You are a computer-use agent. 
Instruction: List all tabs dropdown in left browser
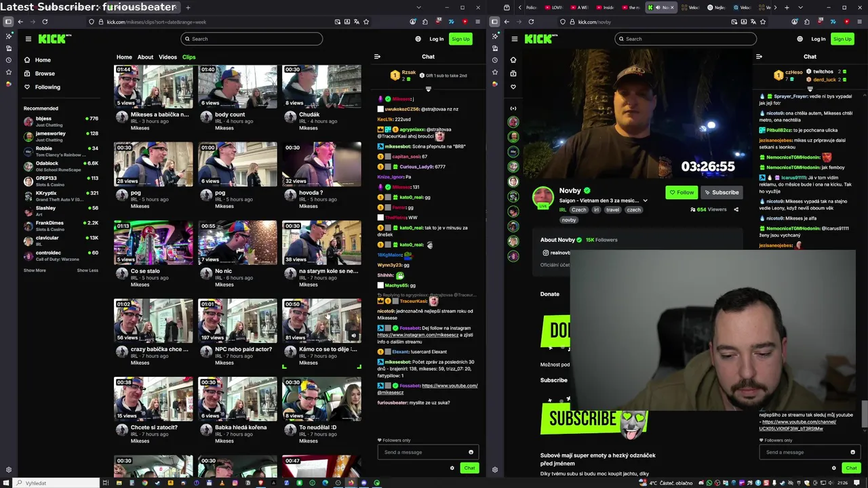point(418,7)
